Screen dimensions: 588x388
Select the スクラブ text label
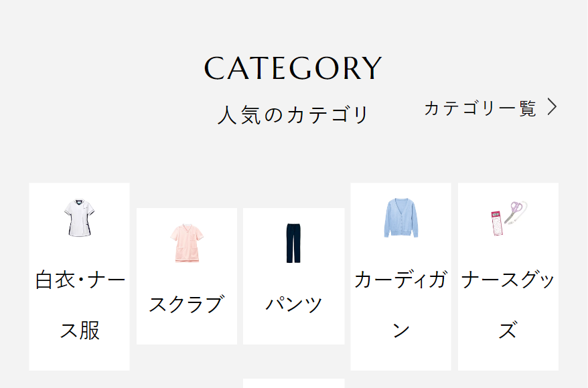coord(186,304)
